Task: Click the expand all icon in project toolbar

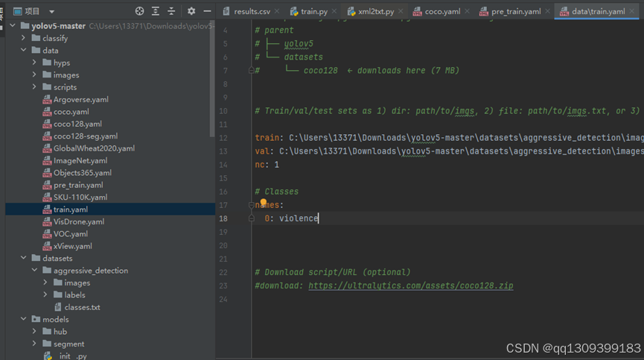Action: [x=156, y=11]
